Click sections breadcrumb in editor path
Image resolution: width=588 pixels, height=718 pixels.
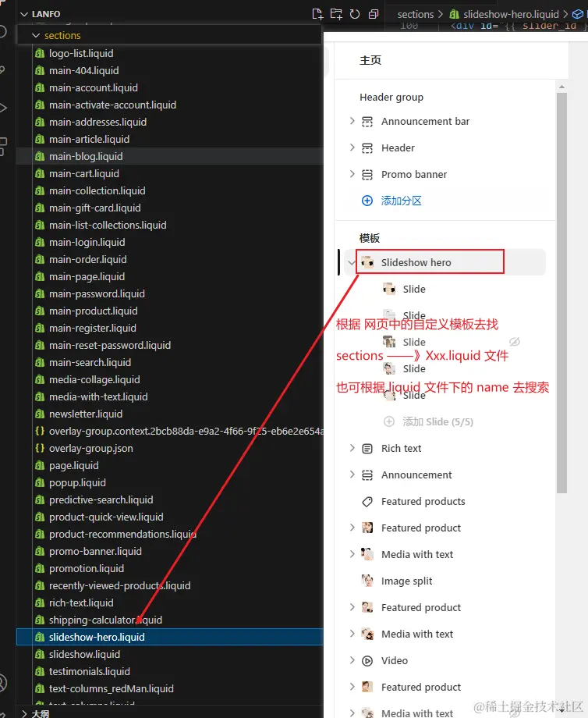point(416,14)
